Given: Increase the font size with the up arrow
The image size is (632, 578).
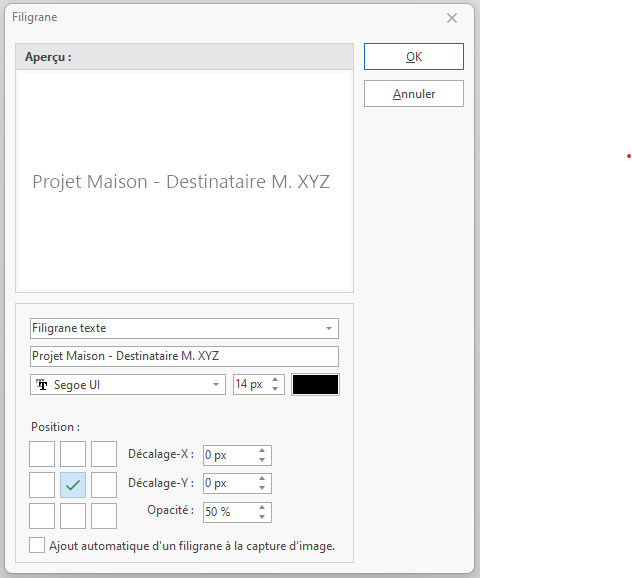Looking at the screenshot, I should (275, 380).
